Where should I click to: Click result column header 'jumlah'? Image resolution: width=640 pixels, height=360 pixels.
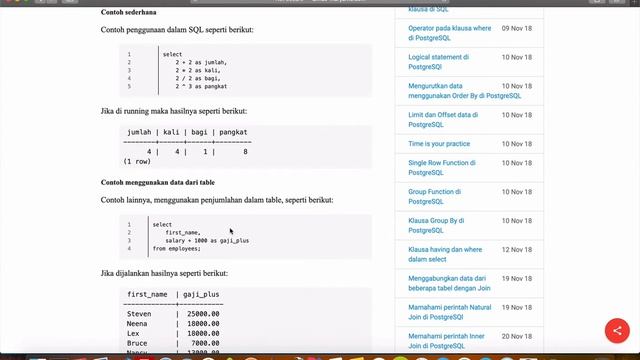(x=139, y=132)
